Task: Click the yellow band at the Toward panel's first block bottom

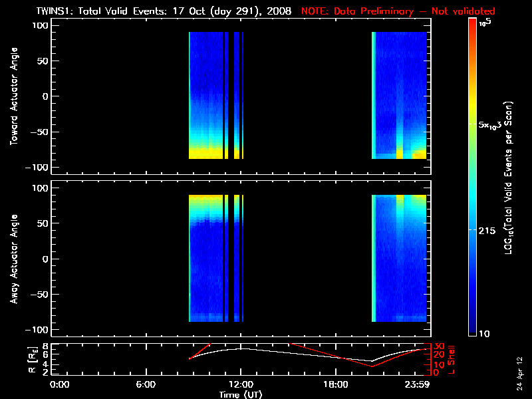Action: click(x=206, y=153)
